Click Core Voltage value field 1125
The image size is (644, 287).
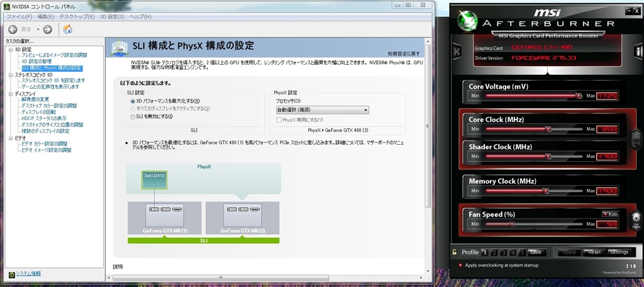[x=607, y=96]
